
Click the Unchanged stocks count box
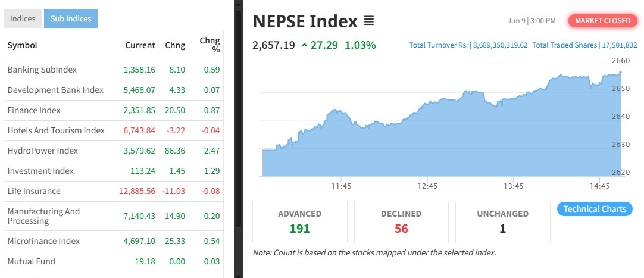[x=502, y=222]
